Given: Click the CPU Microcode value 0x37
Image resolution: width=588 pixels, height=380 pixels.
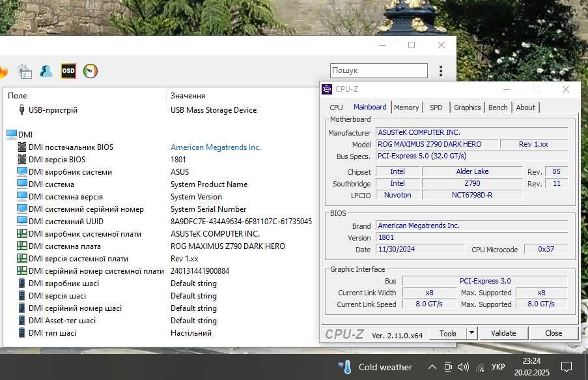Looking at the screenshot, I should coord(546,249).
